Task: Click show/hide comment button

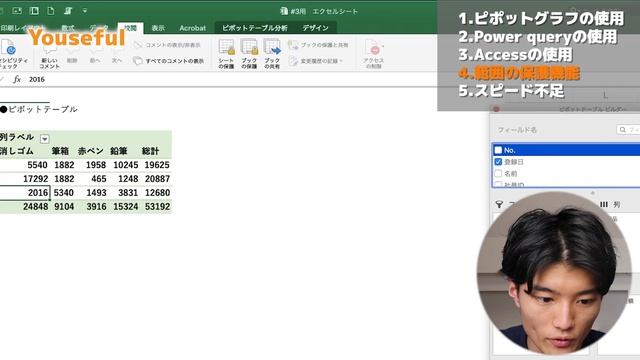Action: click(167, 45)
